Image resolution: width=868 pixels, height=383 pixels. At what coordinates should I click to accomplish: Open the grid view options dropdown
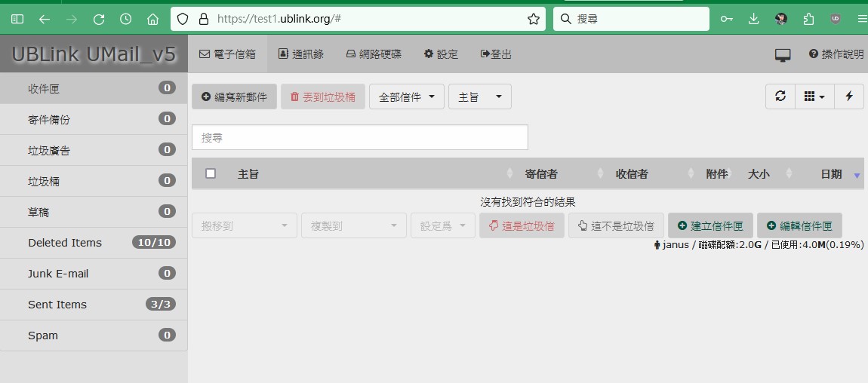click(814, 97)
